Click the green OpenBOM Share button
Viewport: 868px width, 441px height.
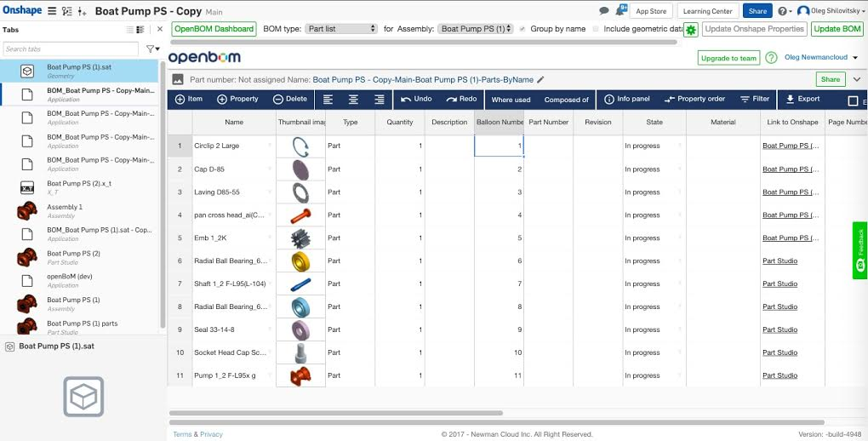(x=831, y=79)
